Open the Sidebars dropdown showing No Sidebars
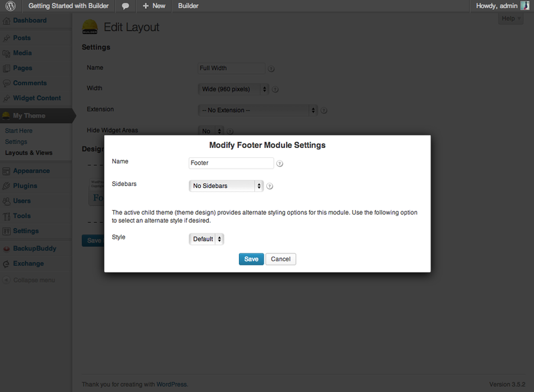Viewport: 534px width, 392px height. click(x=226, y=186)
